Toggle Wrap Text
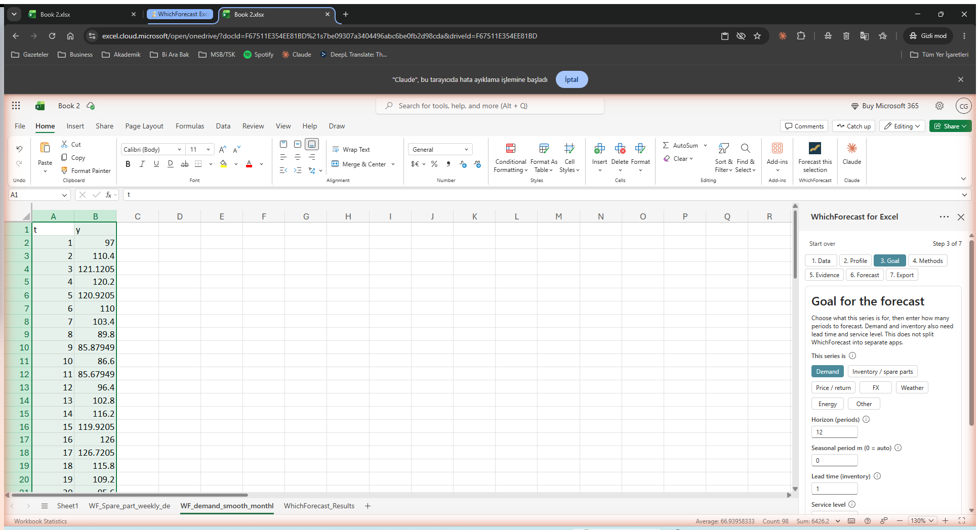 351,149
